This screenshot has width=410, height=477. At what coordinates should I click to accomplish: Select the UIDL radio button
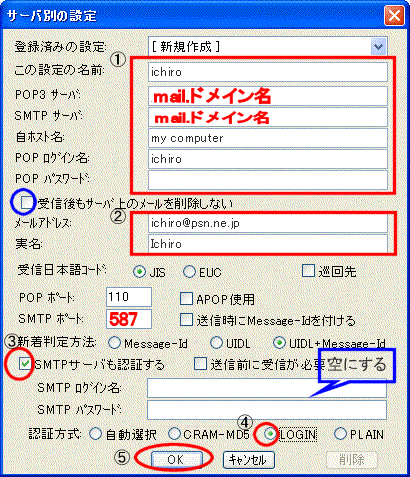pos(216,343)
